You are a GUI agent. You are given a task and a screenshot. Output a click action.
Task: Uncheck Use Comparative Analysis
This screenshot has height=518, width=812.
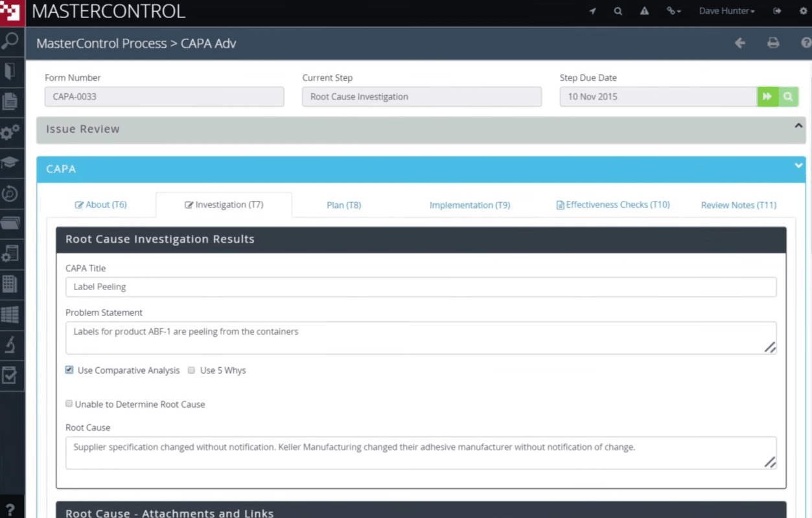pyautogui.click(x=69, y=370)
